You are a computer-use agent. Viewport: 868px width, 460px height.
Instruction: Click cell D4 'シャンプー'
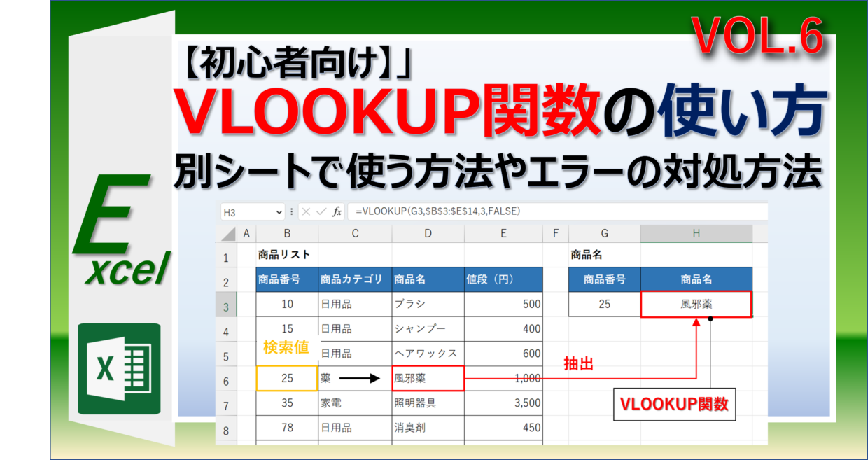click(428, 328)
